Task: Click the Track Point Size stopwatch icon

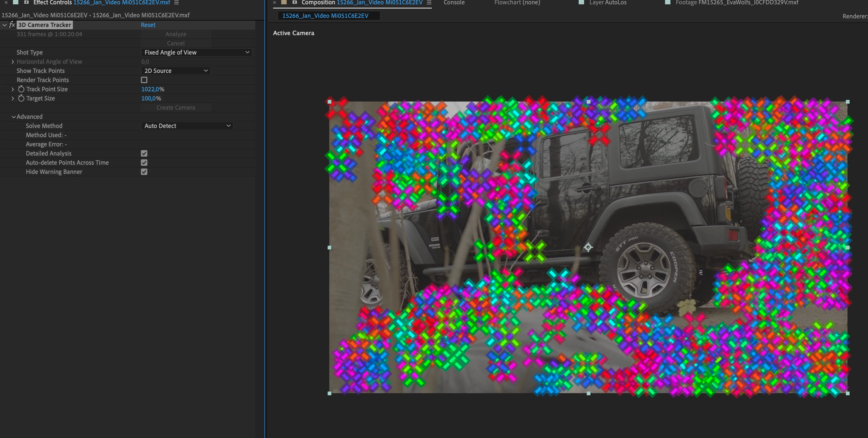Action: (x=21, y=89)
